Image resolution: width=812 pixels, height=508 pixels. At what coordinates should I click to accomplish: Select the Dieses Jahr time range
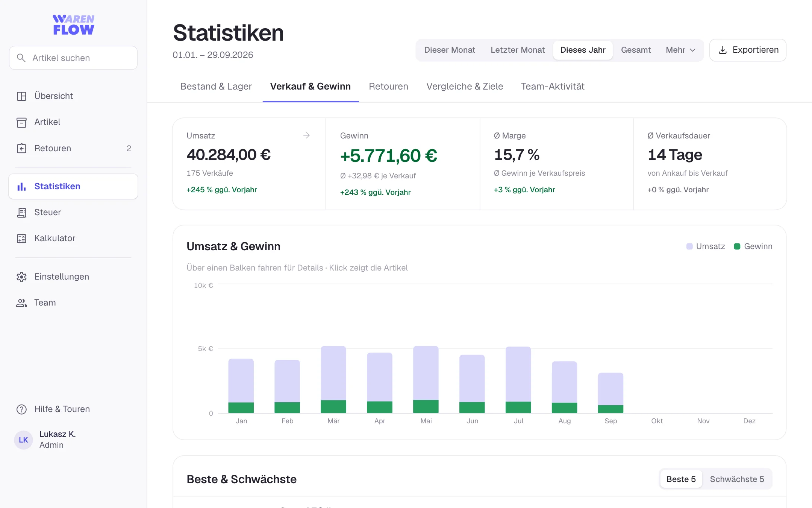pyautogui.click(x=583, y=50)
